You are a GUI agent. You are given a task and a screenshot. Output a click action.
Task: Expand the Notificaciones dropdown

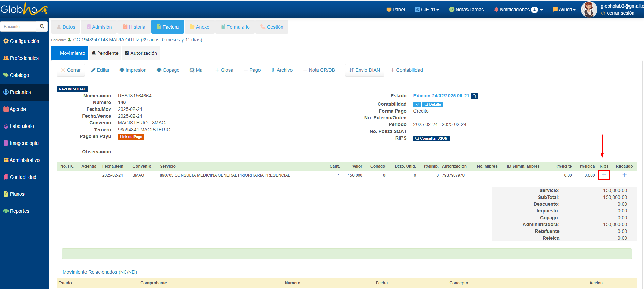518,10
